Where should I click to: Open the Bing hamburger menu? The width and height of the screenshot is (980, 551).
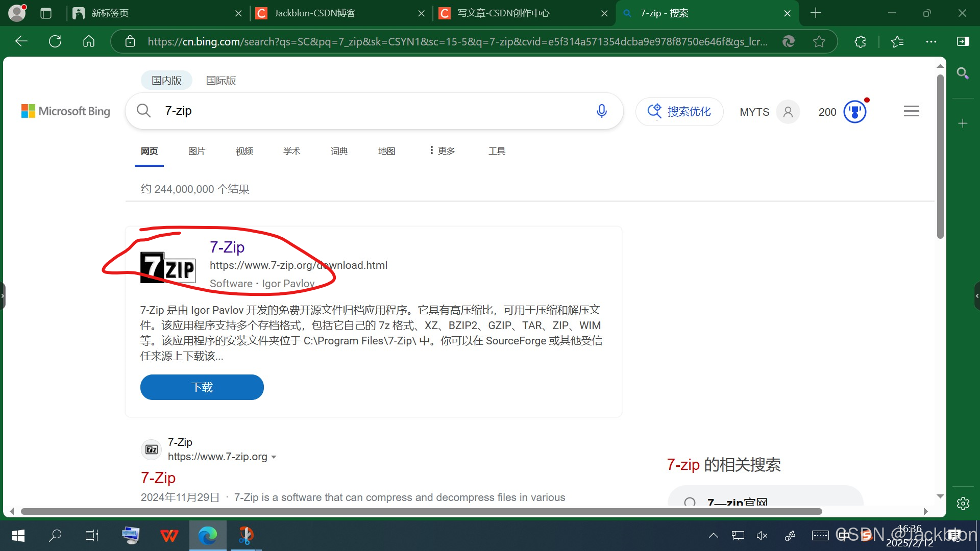pos(911,111)
